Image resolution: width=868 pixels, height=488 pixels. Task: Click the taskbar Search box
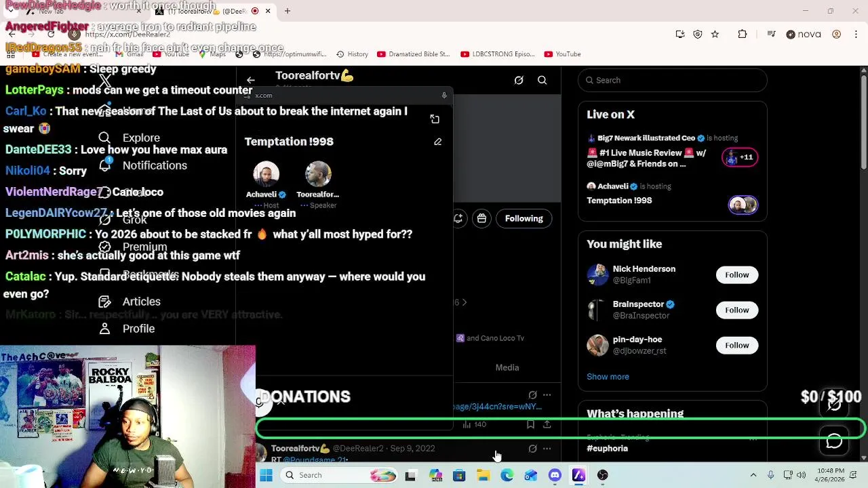(x=340, y=475)
